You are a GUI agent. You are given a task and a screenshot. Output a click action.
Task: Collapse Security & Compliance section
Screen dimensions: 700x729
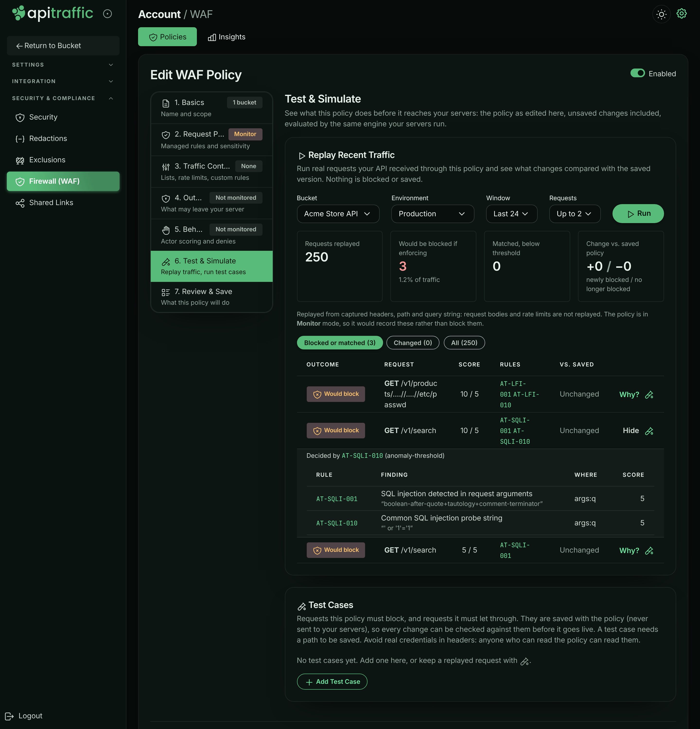tap(63, 98)
